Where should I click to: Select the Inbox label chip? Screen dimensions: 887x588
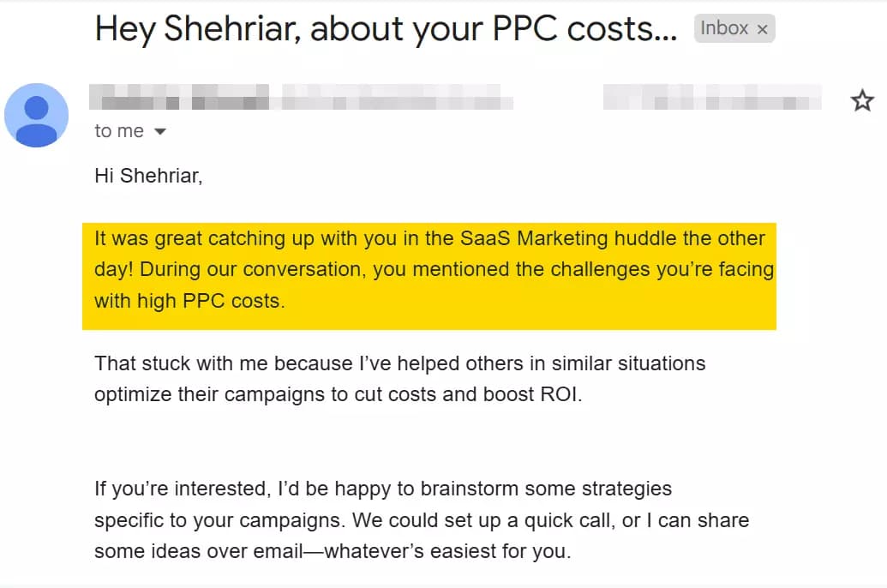click(727, 27)
